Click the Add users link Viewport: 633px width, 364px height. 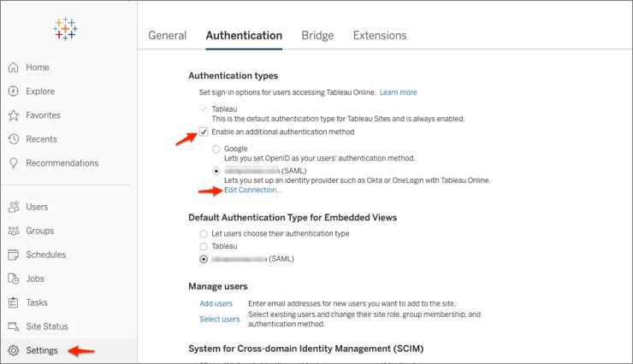click(x=216, y=303)
